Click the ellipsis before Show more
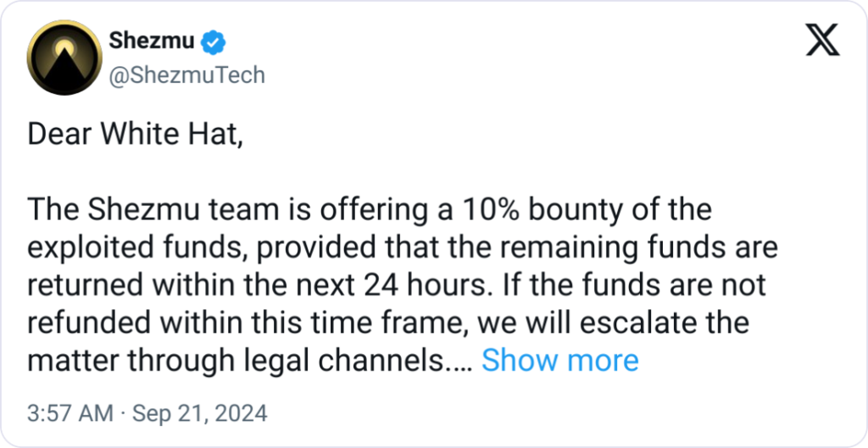Viewport: 868px width, 448px height. point(465,362)
